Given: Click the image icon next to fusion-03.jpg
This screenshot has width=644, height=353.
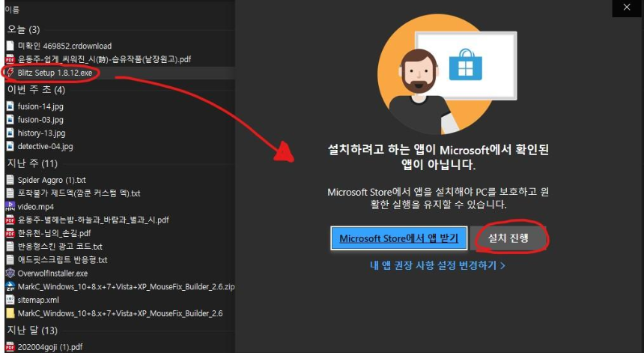Looking at the screenshot, I should tap(10, 120).
